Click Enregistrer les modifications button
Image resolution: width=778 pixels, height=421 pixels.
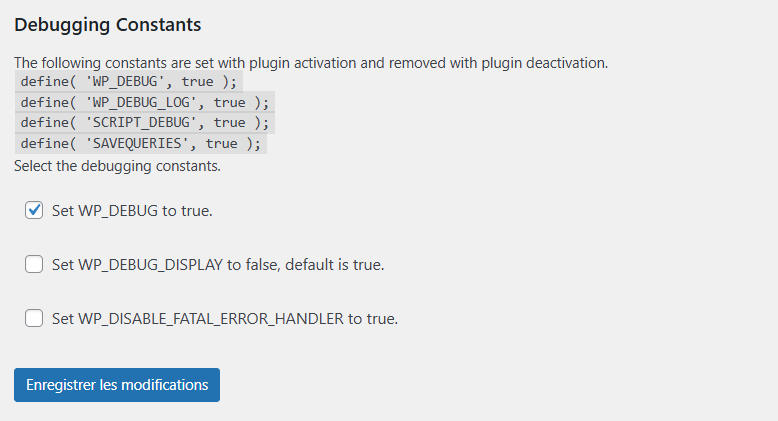tap(117, 385)
